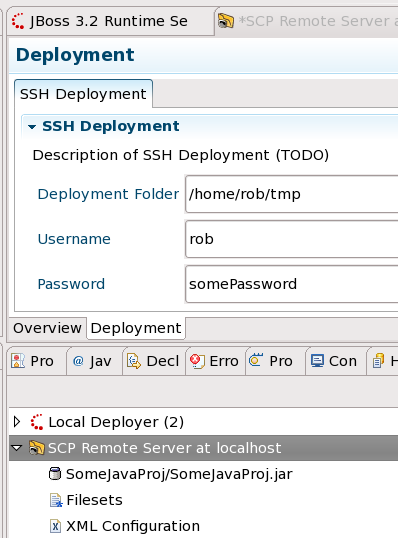Click the SomeJavaProj.jar archive icon
The image size is (398, 538).
[55, 474]
